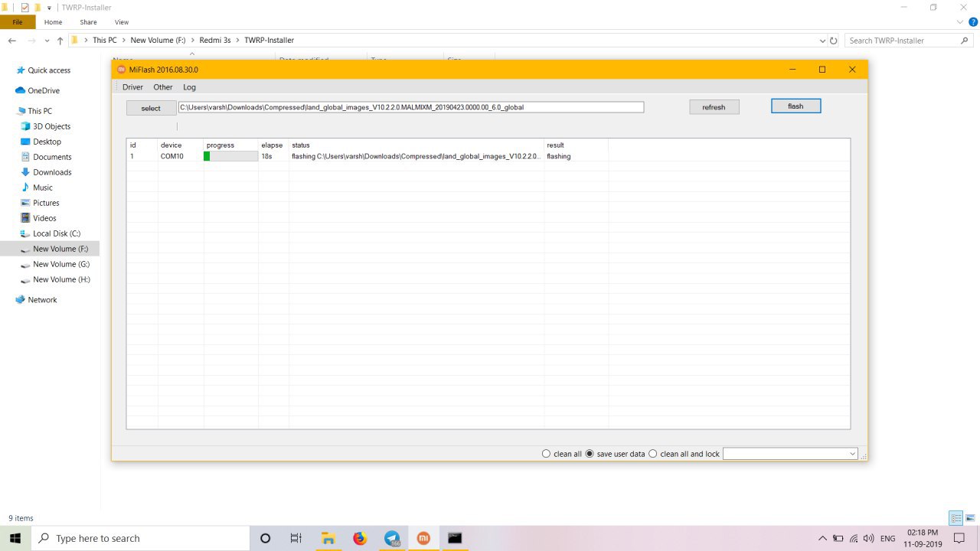Click the Explorer up-directory arrow
Screen dimensions: 980x551
pyautogui.click(x=60, y=41)
